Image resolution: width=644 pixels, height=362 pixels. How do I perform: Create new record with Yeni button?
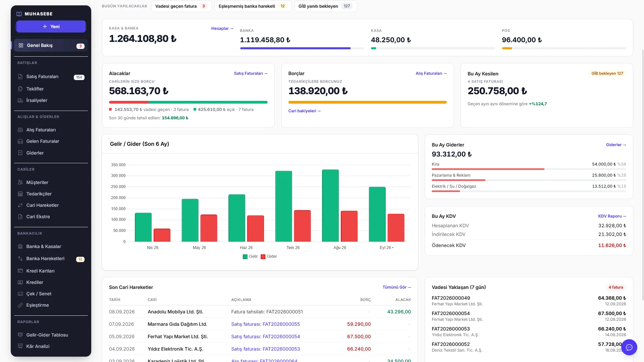(x=51, y=26)
